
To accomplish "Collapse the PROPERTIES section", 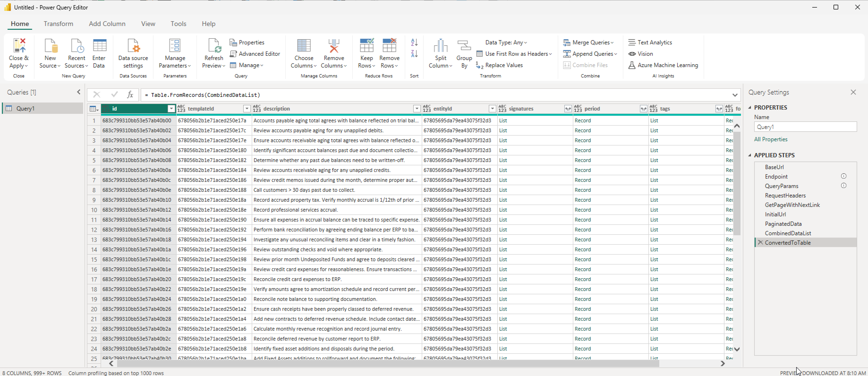I will pos(750,107).
